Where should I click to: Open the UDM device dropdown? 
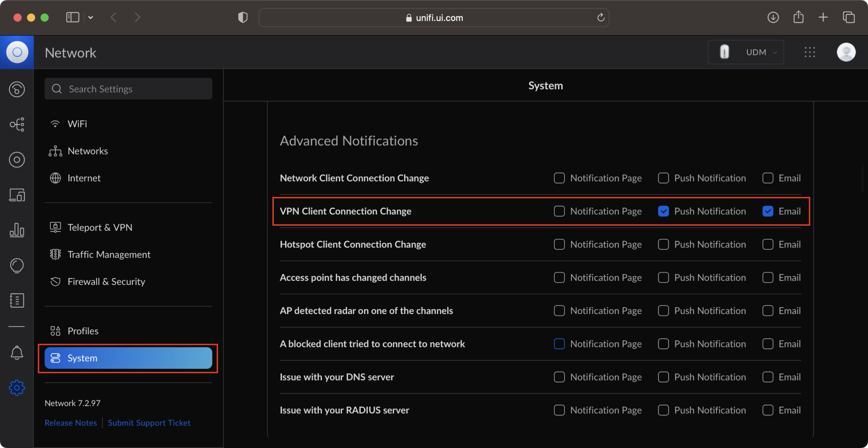coord(760,52)
